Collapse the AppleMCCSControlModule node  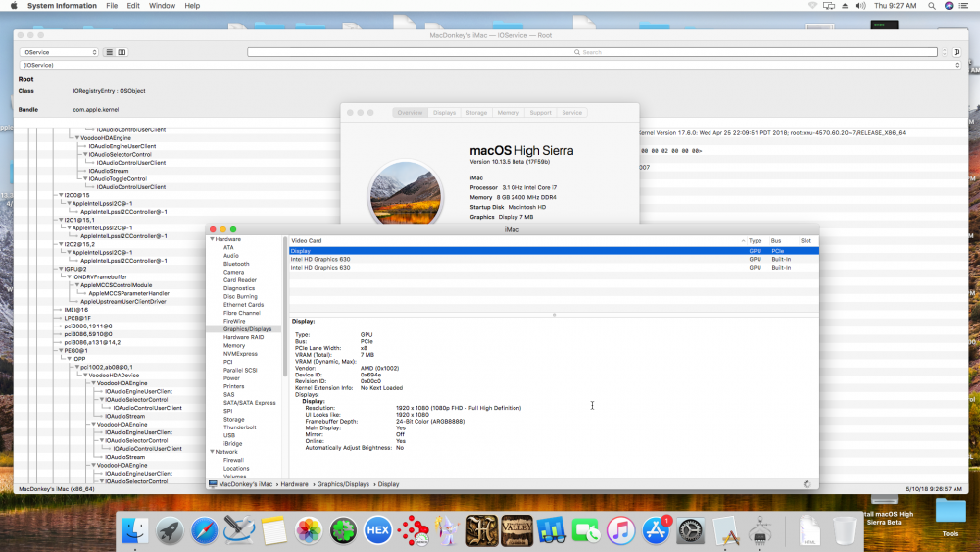coord(77,285)
